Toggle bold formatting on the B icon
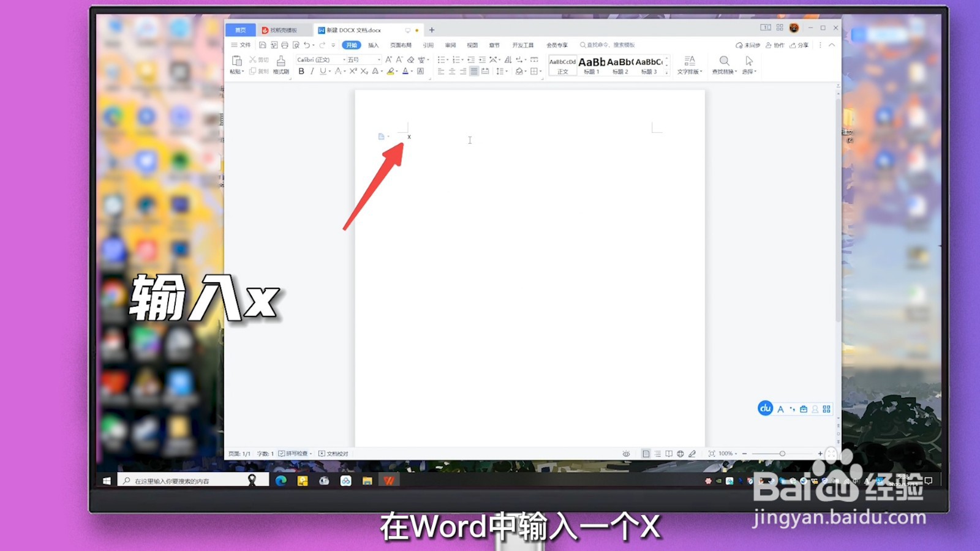Screen dimensions: 980x551 pyautogui.click(x=301, y=72)
